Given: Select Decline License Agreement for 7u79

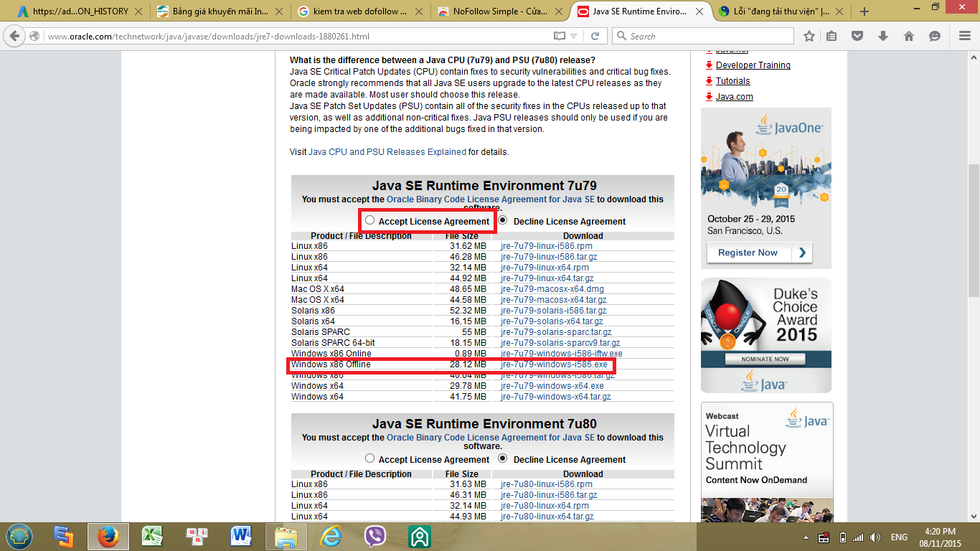Looking at the screenshot, I should coord(503,220).
